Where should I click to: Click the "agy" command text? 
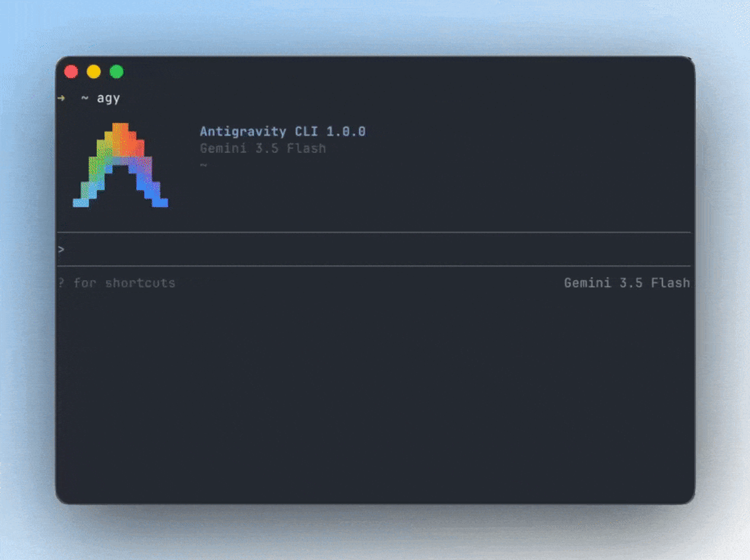coord(108,99)
